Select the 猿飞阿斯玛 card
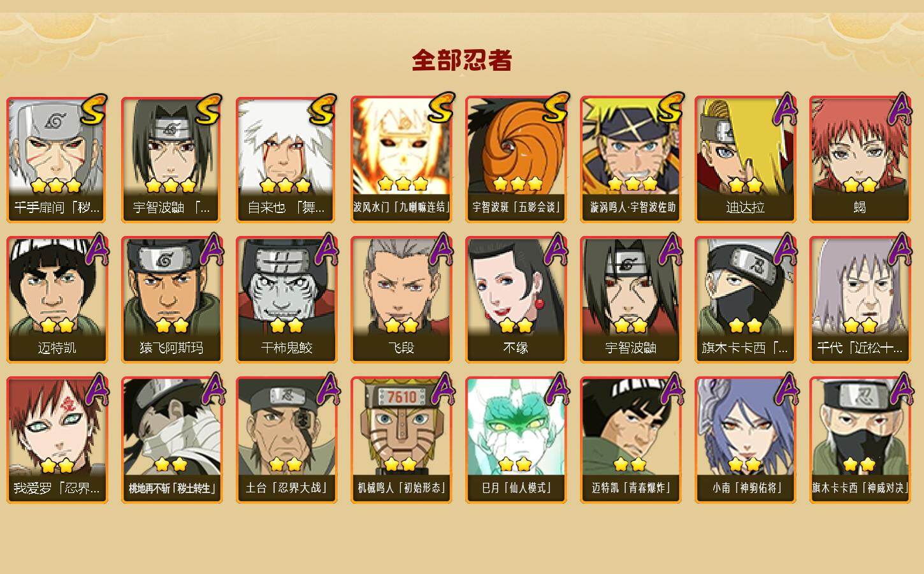Viewport: 924px width, 574px height. coord(171,300)
